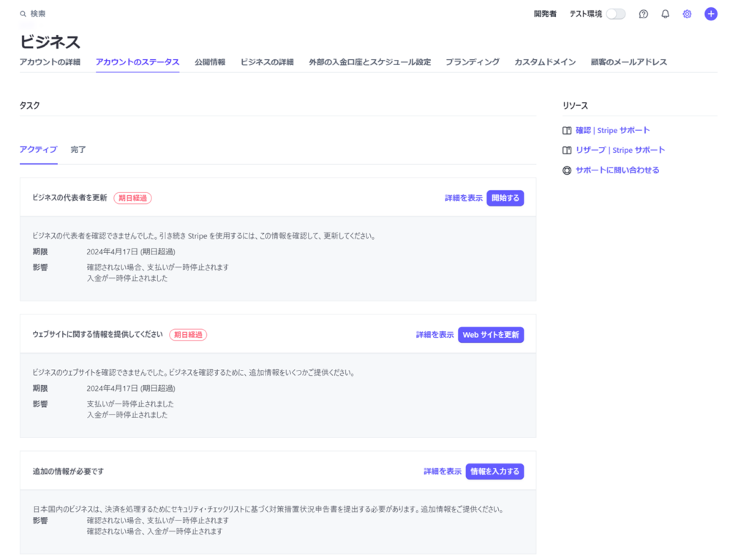
Task: Open the 開発者 menu
Action: tap(545, 14)
